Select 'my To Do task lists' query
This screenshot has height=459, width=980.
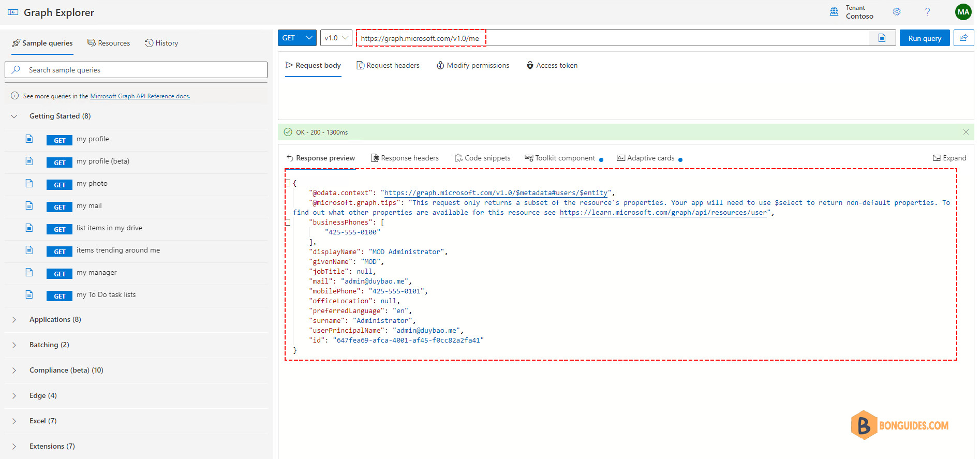tap(106, 295)
